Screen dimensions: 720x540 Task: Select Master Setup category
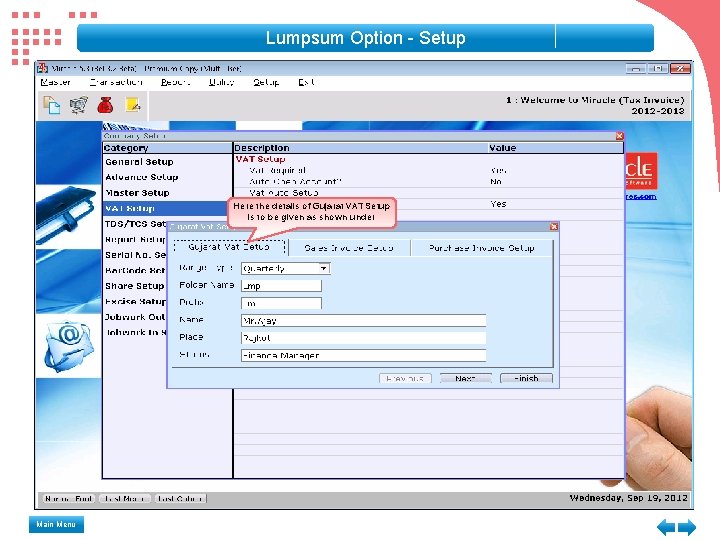click(137, 193)
